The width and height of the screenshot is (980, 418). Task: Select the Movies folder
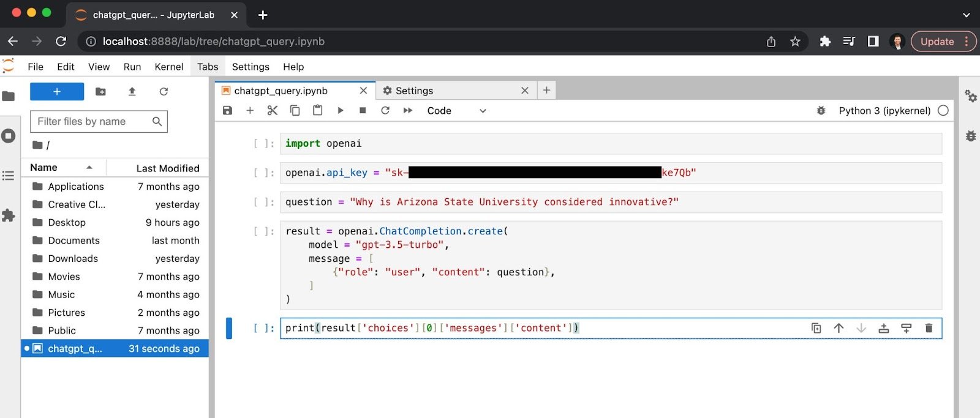pyautogui.click(x=115, y=277)
